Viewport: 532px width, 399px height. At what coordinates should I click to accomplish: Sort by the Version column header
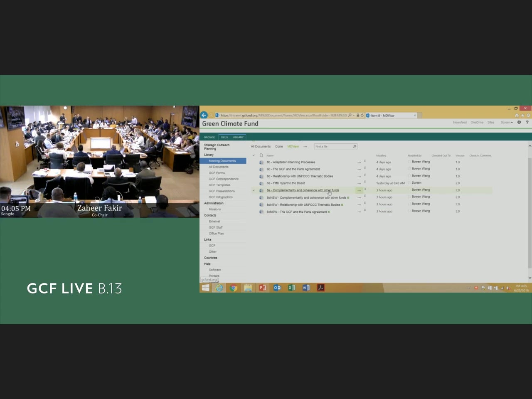[460, 155]
